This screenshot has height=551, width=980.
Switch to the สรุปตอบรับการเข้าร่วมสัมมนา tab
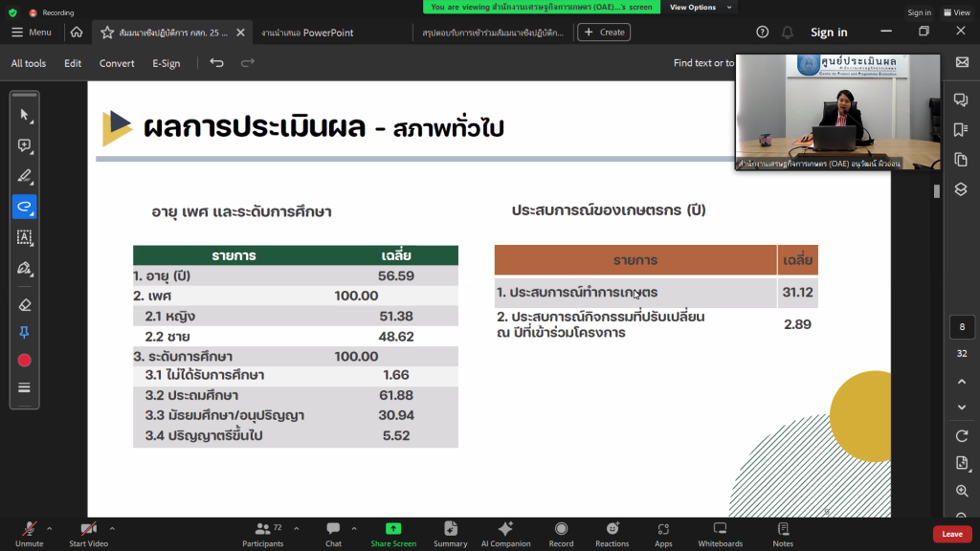click(493, 33)
